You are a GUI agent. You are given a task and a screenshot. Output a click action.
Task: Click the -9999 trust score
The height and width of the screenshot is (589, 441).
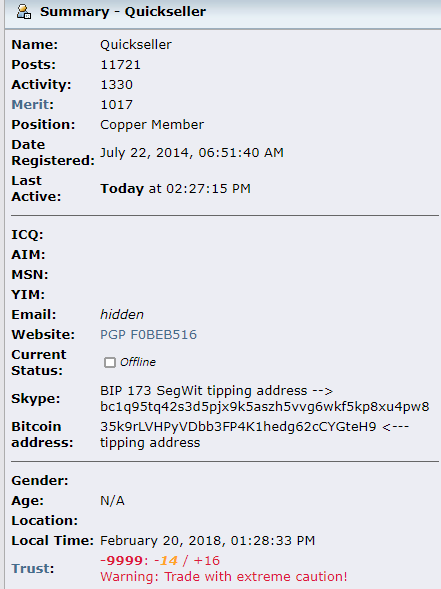click(x=121, y=560)
